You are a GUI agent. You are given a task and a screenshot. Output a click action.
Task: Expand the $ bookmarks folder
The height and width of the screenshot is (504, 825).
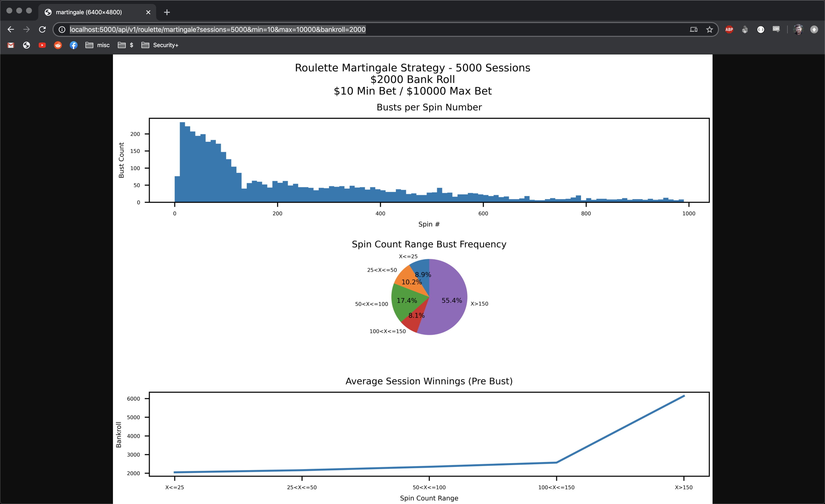[126, 45]
